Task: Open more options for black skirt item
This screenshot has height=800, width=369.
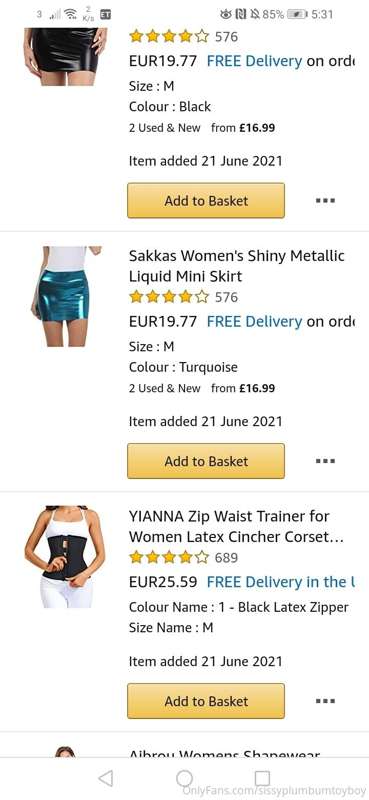Action: coord(325,201)
